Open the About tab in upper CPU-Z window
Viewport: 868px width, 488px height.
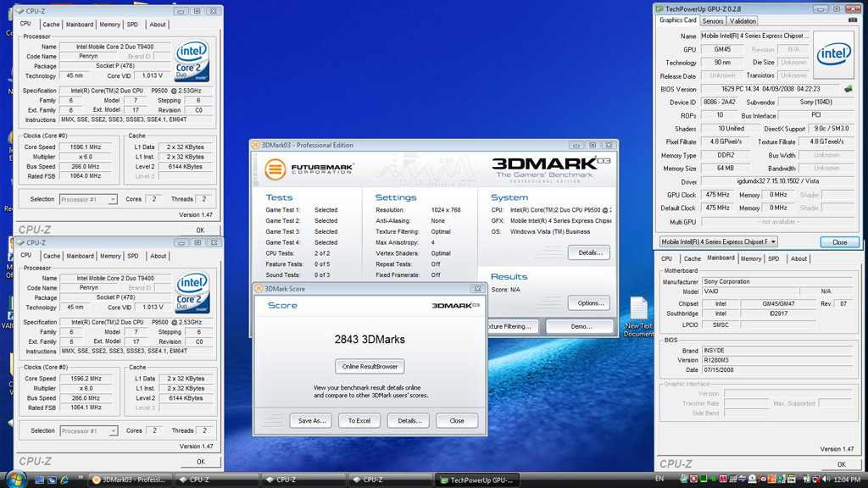tap(157, 25)
